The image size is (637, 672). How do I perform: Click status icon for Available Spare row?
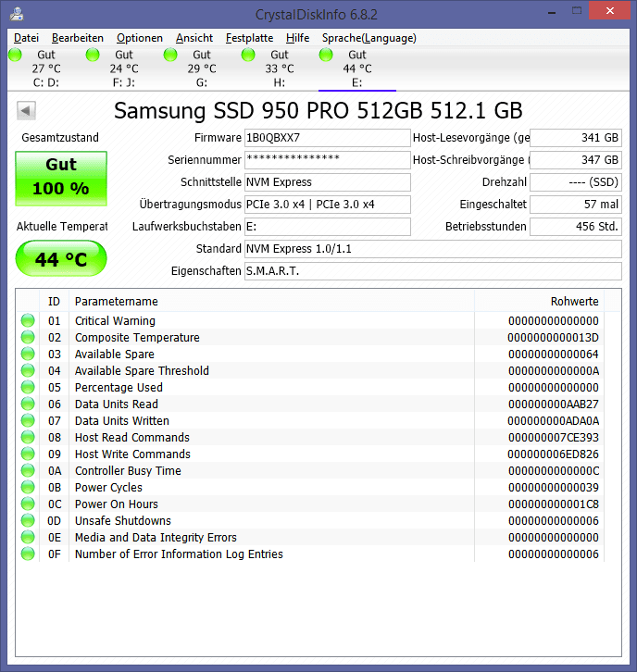[x=28, y=354]
